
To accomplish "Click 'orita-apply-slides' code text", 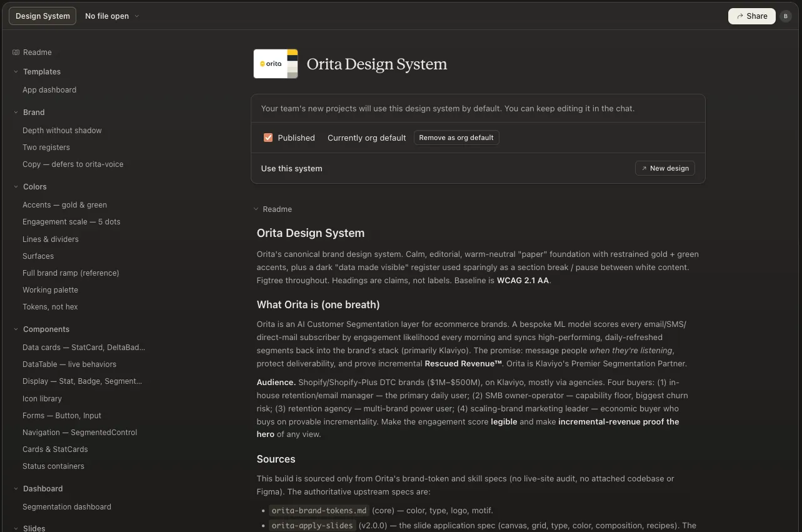I will click(313, 526).
